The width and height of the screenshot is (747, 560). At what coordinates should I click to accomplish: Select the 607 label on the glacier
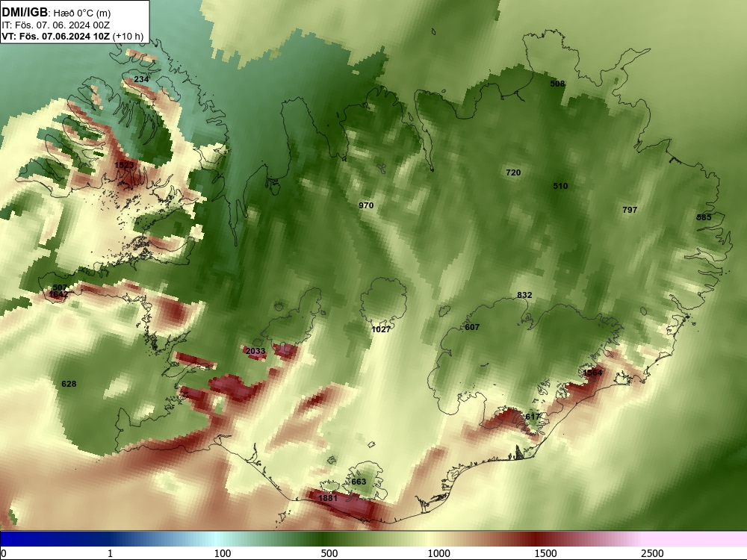tap(472, 327)
